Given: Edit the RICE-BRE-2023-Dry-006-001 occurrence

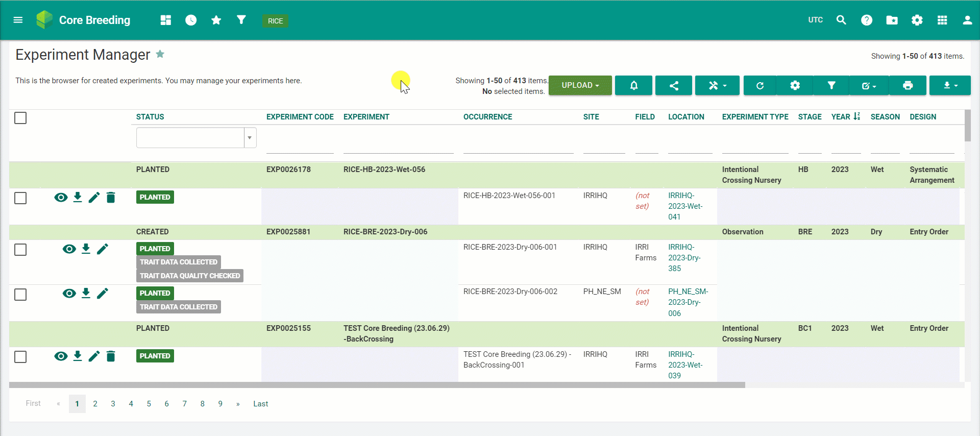Looking at the screenshot, I should (103, 249).
